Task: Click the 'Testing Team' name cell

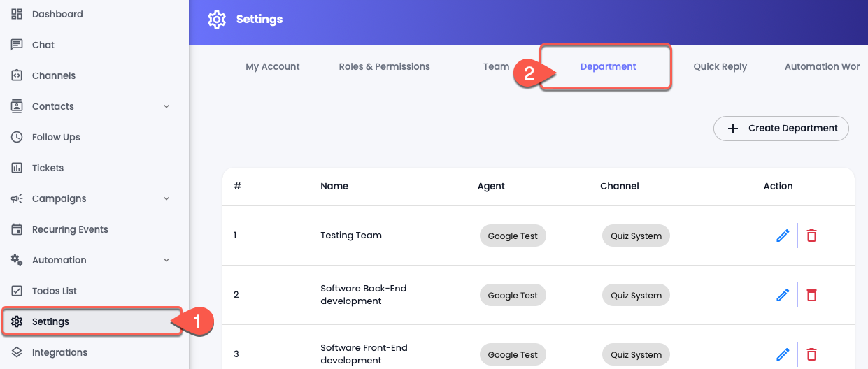Action: [351, 236]
